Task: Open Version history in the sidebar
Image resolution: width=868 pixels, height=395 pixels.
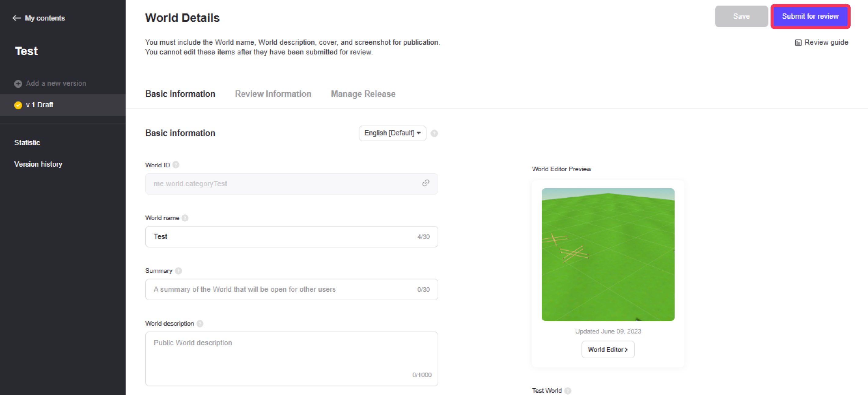Action: point(38,164)
